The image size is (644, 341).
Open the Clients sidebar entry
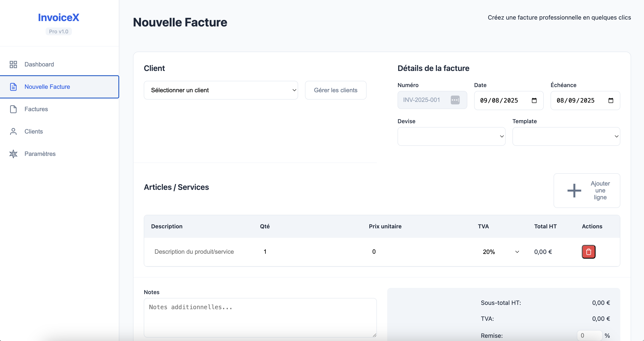coord(59,131)
